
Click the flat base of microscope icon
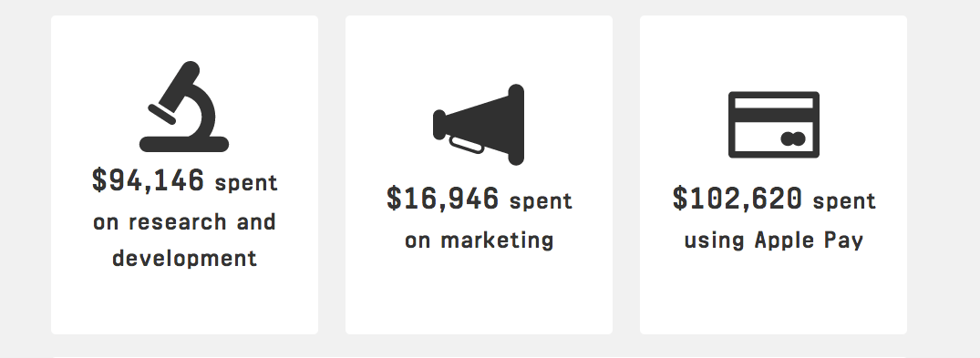coord(184,144)
